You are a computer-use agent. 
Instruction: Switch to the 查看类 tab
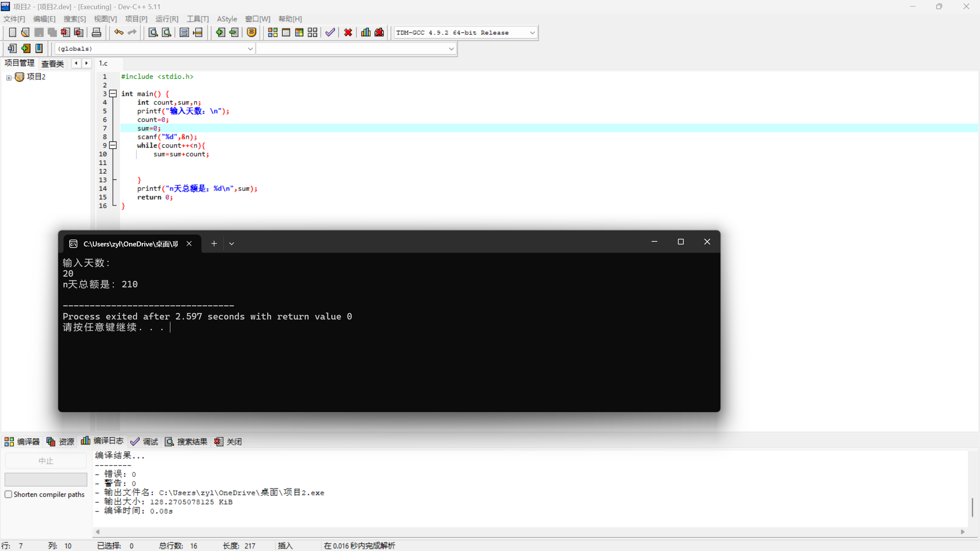pyautogui.click(x=52, y=64)
